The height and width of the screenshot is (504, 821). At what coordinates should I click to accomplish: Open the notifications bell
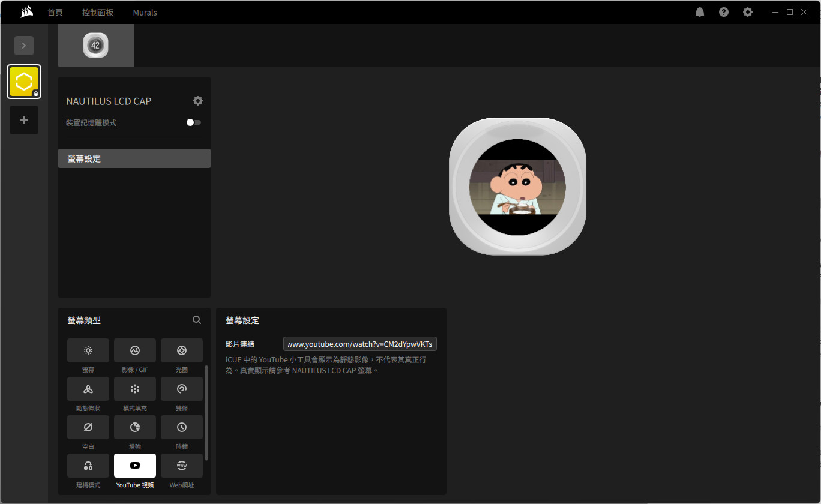[x=700, y=12]
